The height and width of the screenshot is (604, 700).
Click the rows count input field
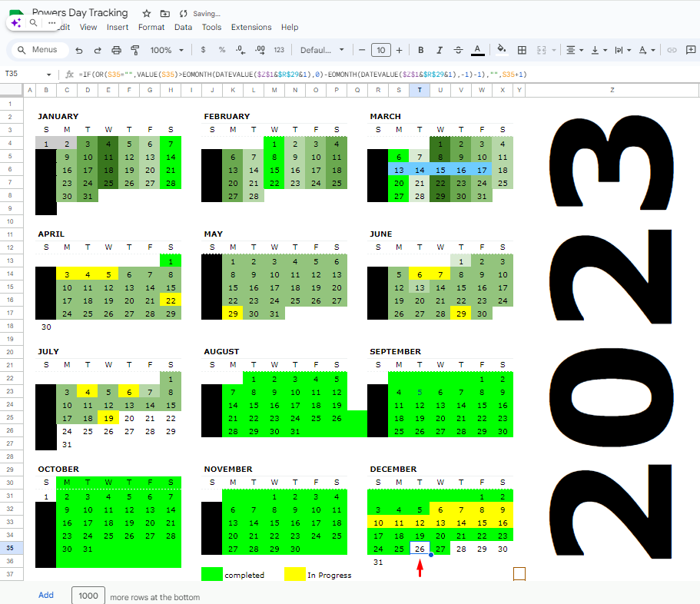[x=88, y=596]
